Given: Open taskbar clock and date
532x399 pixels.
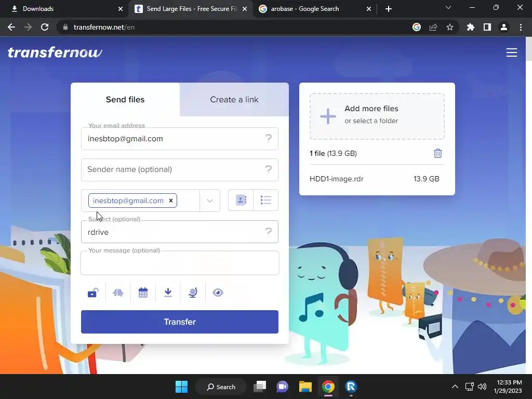Looking at the screenshot, I should coord(508,387).
